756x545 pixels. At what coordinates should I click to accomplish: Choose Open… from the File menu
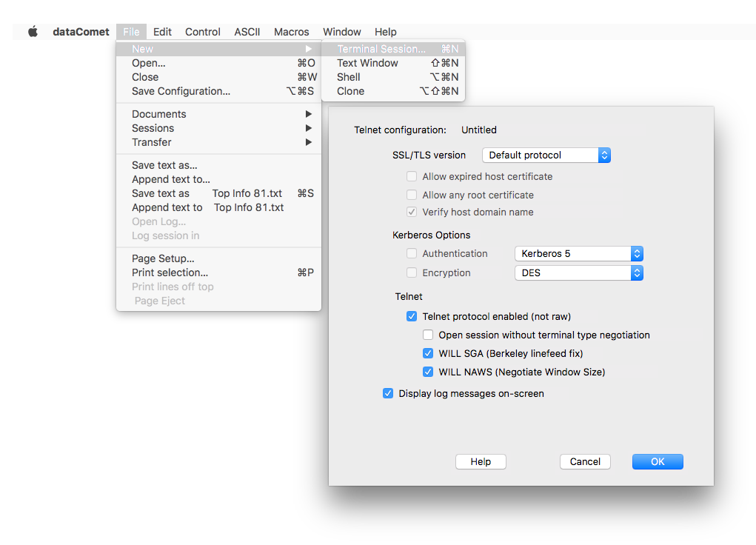219,63
